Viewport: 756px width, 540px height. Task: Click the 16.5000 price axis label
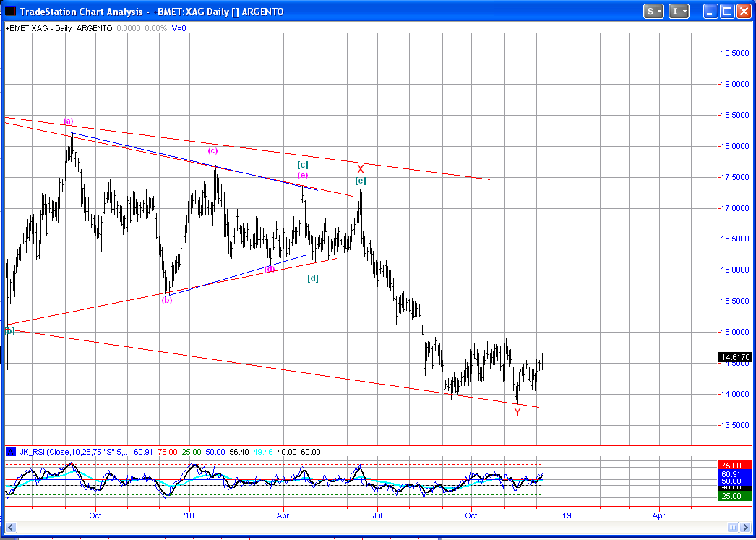[735, 239]
